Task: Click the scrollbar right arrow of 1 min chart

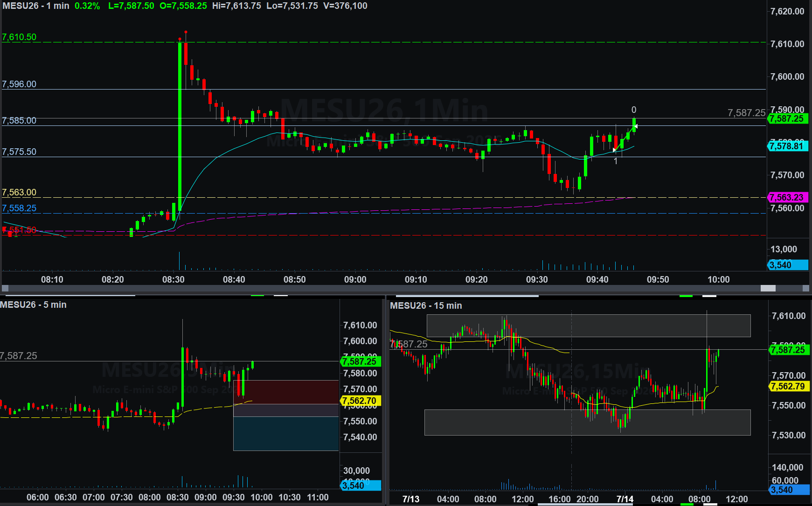Action: 805,289
